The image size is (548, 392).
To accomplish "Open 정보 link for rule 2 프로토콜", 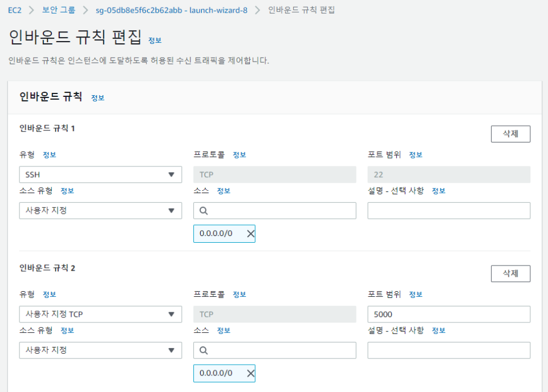I will [x=240, y=294].
